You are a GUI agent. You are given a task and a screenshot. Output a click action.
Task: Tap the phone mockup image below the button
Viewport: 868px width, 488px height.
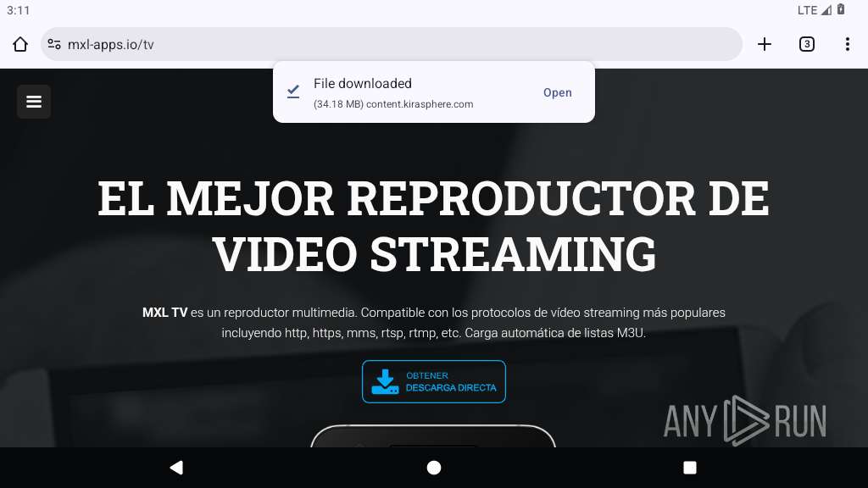pyautogui.click(x=433, y=436)
